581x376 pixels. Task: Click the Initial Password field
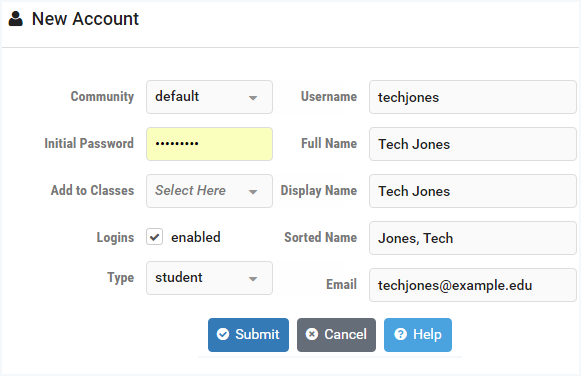click(209, 144)
